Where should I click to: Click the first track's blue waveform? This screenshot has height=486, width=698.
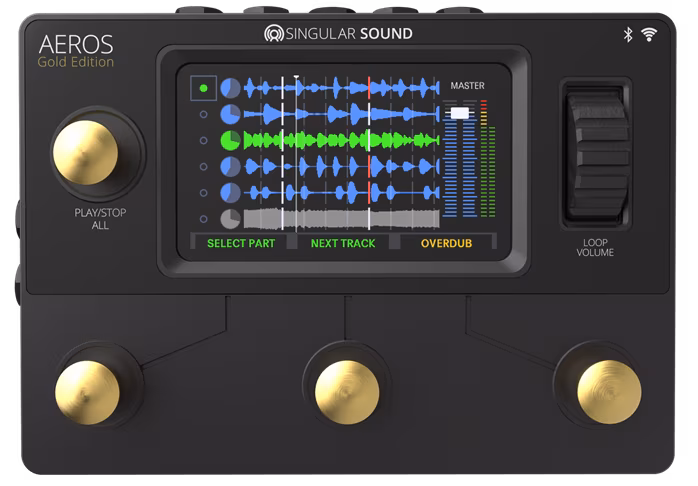(x=341, y=88)
